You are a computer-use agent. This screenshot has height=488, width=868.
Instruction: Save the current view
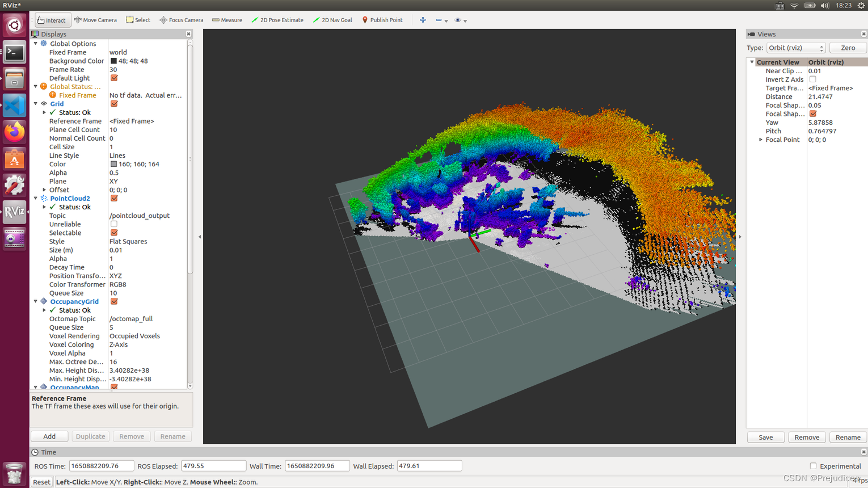(765, 437)
